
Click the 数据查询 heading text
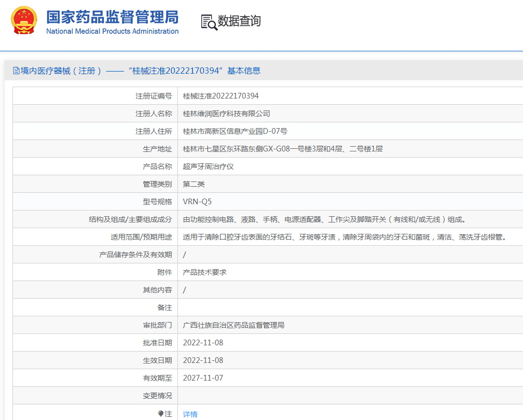239,21
